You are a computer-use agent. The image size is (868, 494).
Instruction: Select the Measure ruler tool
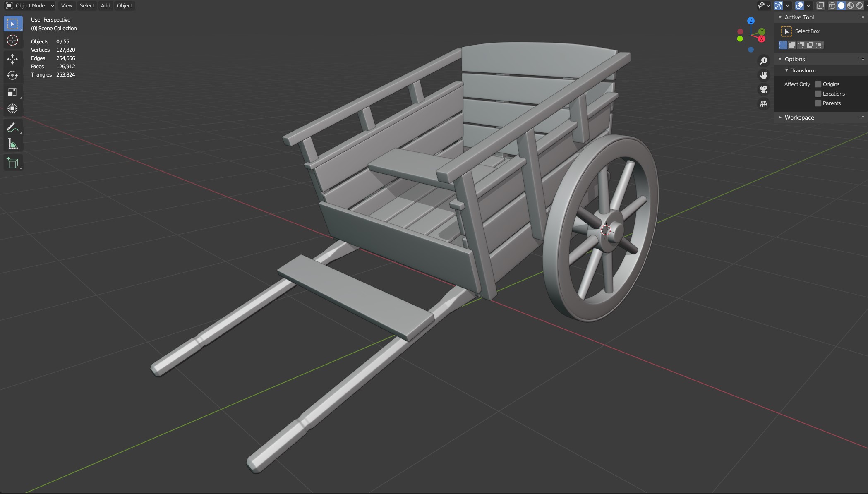[12, 144]
